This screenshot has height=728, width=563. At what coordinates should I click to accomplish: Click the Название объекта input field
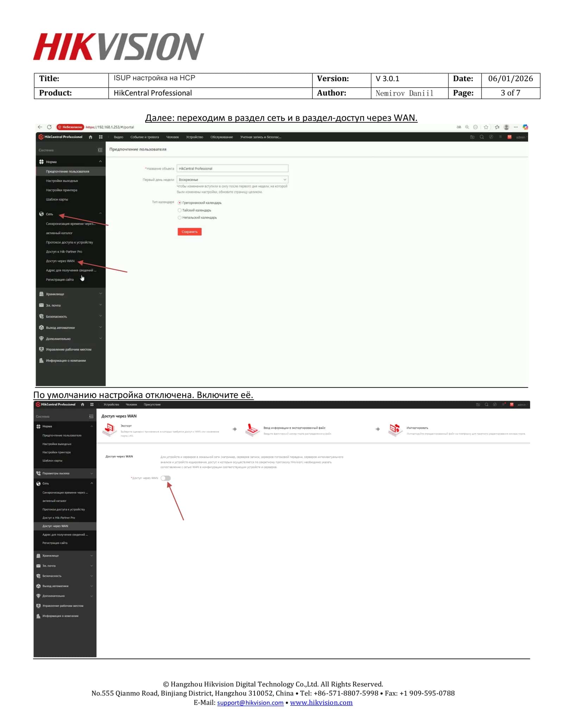[x=232, y=168]
